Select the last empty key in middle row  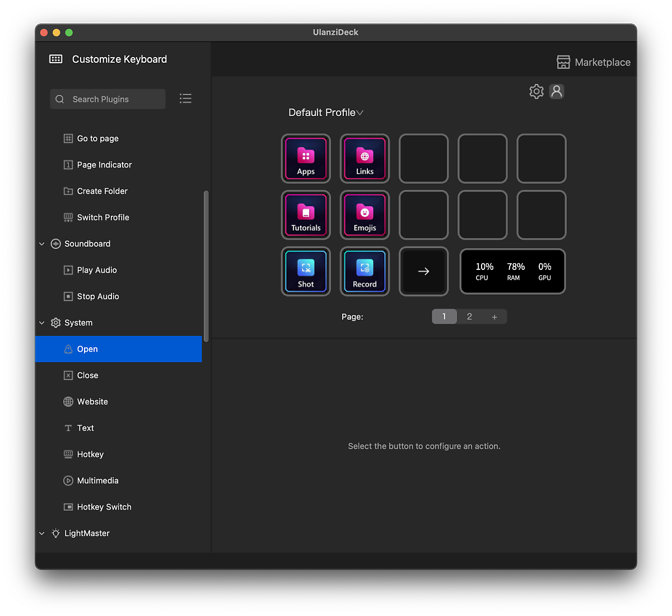coord(542,215)
